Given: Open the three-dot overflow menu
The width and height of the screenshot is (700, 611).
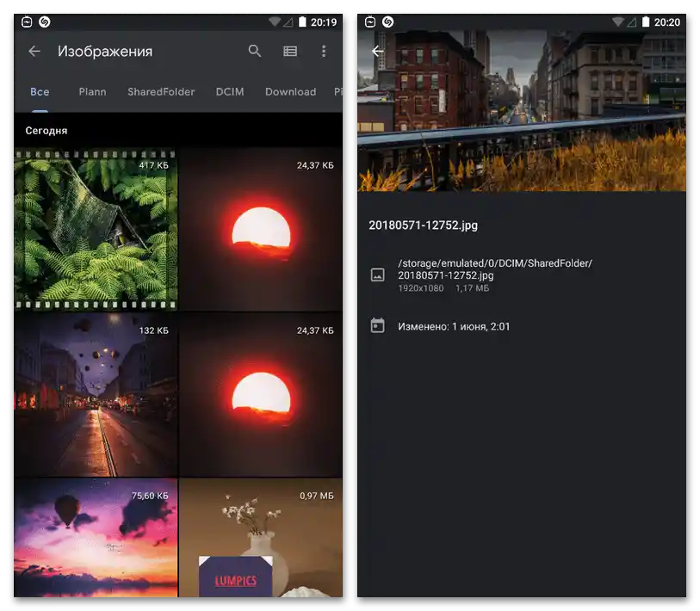Looking at the screenshot, I should 324,52.
